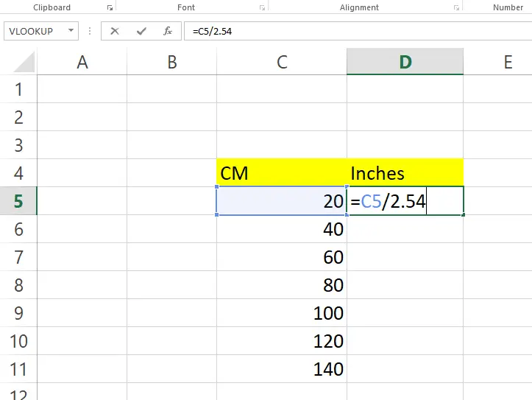Click cell containing 80
The width and height of the screenshot is (532, 400).
point(282,285)
